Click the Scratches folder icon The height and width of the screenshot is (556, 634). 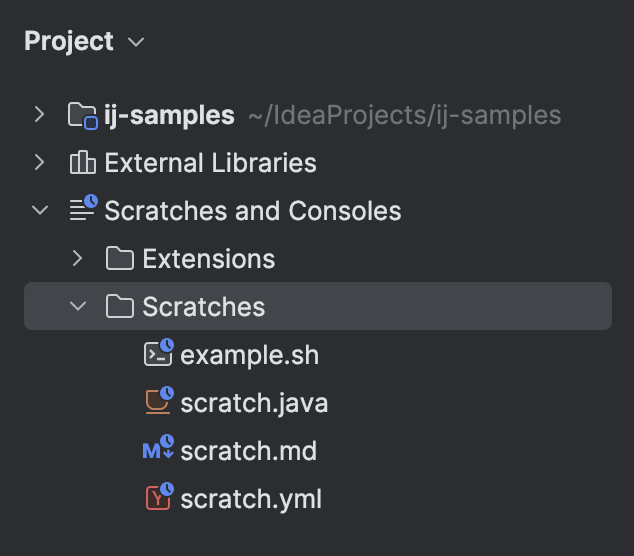[x=120, y=306]
